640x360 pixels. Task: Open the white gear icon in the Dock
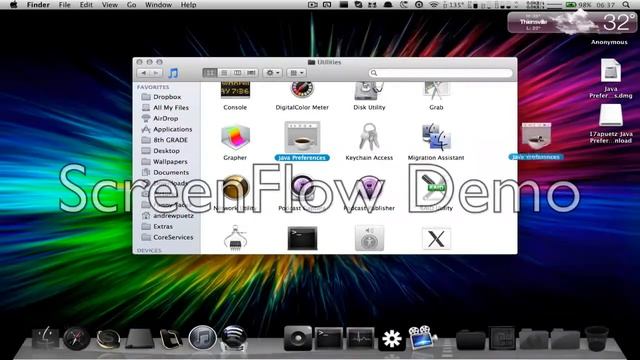point(391,338)
